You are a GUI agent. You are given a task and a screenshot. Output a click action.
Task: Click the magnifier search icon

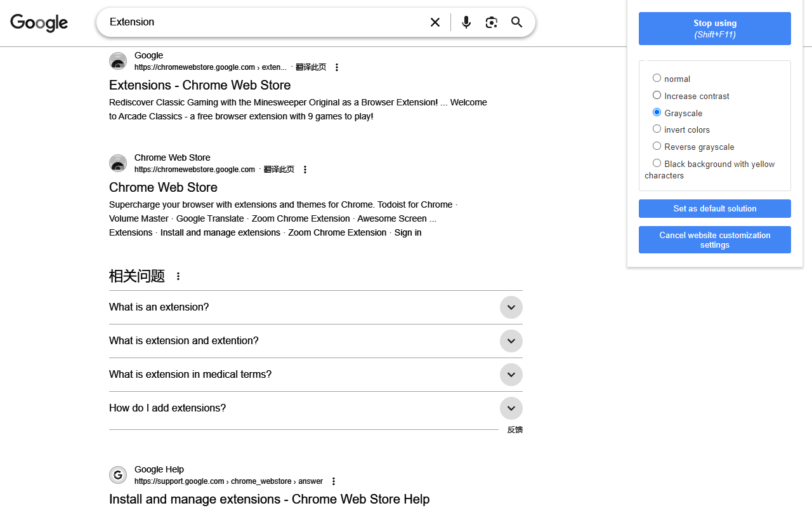517,22
